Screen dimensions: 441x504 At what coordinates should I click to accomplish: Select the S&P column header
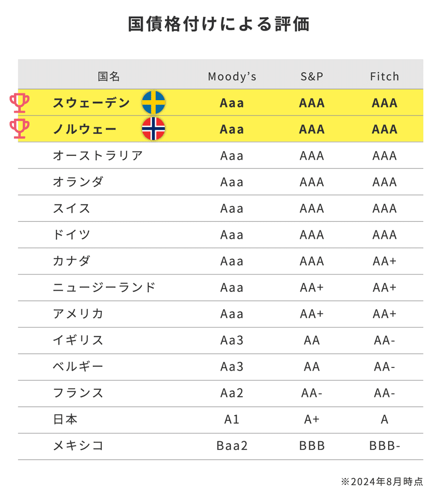coord(312,77)
